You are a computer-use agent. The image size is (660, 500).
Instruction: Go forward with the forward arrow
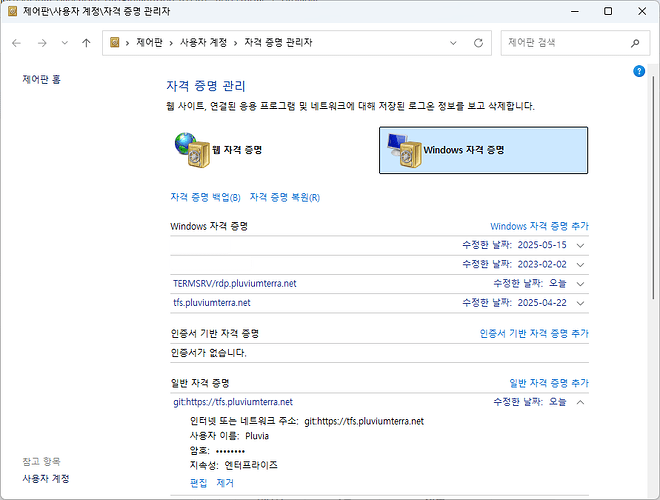pyautogui.click(x=42, y=43)
